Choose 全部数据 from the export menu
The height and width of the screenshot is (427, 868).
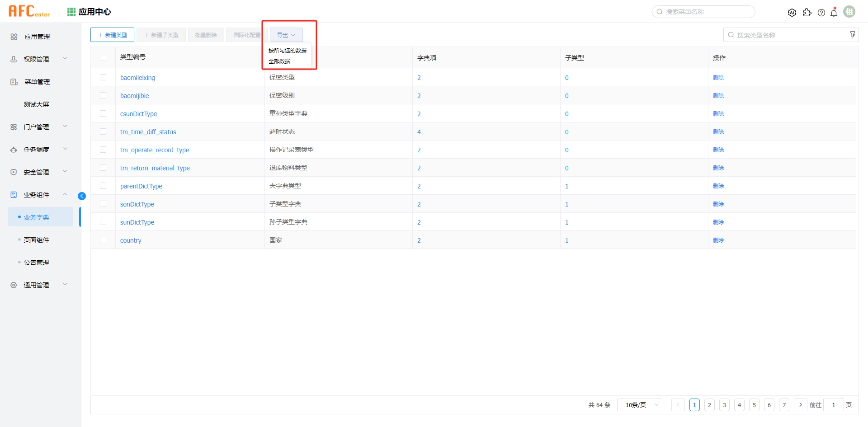(x=279, y=61)
